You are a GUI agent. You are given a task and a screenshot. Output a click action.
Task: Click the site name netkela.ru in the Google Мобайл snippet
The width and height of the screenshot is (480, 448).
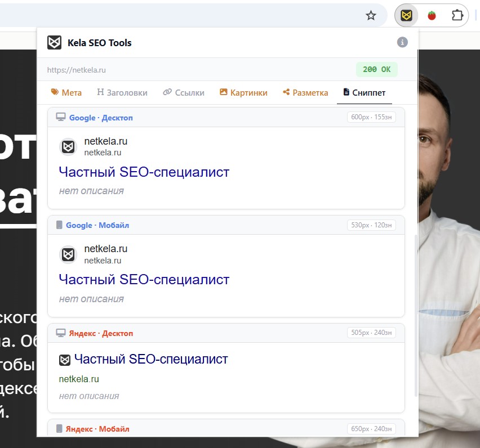click(105, 249)
